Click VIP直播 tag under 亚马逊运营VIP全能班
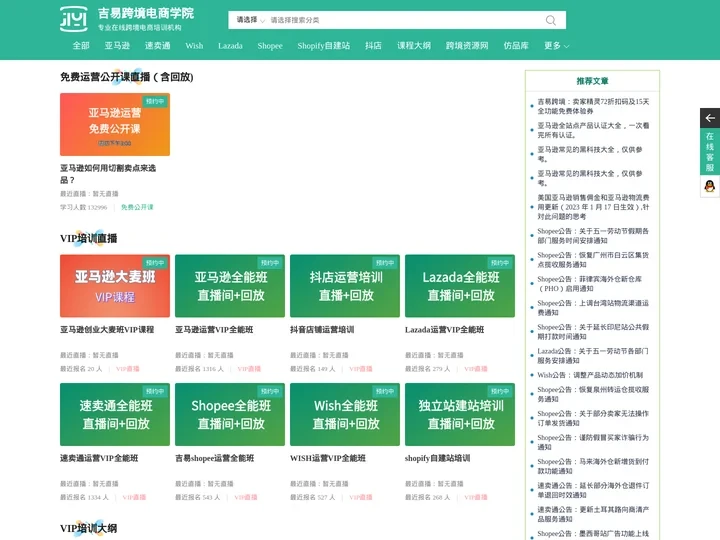The image size is (720, 540). 249,369
